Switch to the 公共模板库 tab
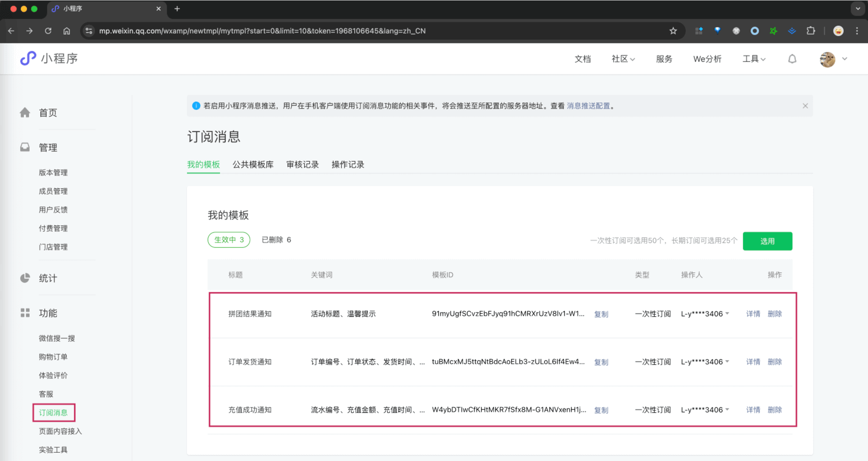This screenshot has height=461, width=868. tap(253, 164)
